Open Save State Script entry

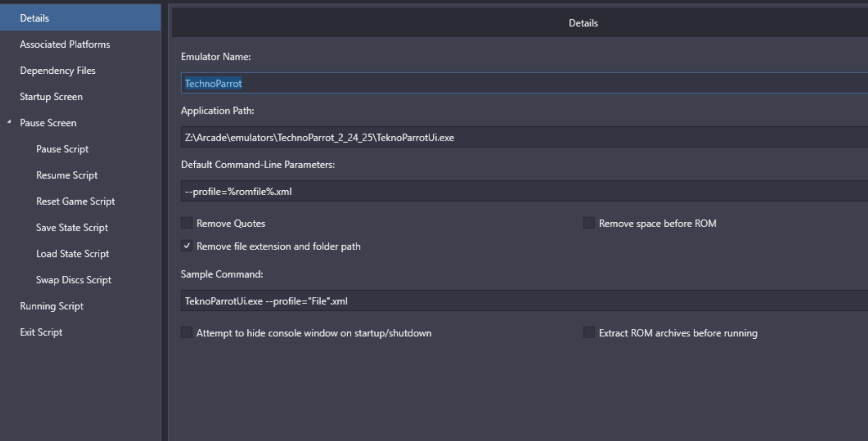(72, 228)
